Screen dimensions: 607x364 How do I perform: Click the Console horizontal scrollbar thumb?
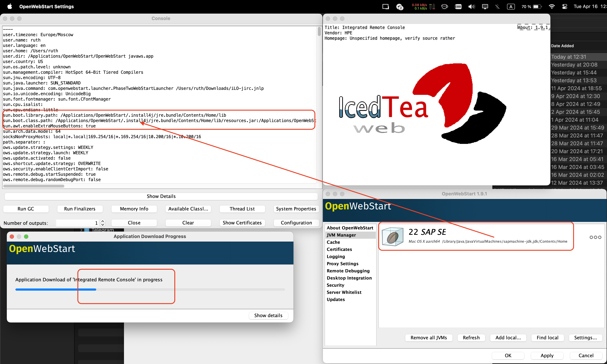pos(34,186)
